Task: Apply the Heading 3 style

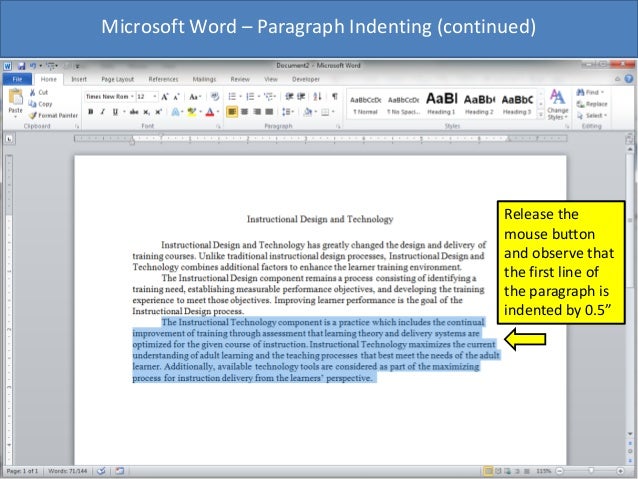Action: [517, 105]
